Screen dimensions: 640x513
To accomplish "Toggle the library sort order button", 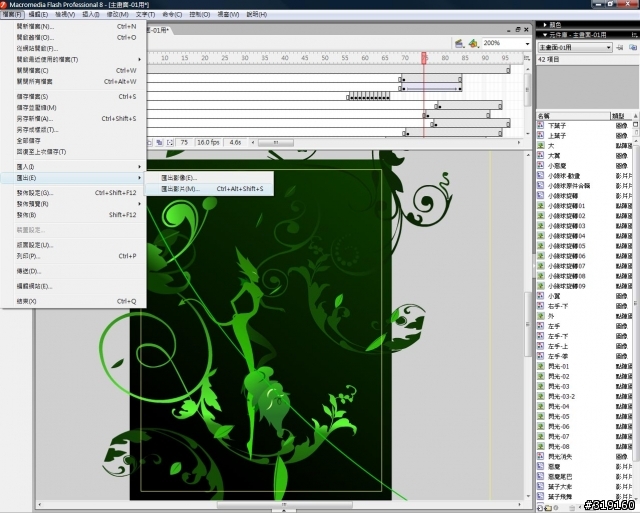I will (636, 116).
